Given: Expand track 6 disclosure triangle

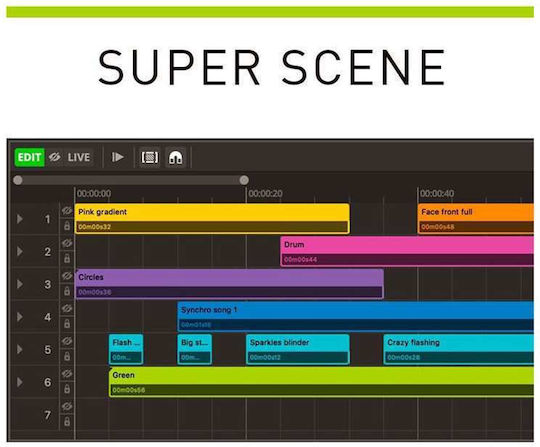Looking at the screenshot, I should coord(20,382).
